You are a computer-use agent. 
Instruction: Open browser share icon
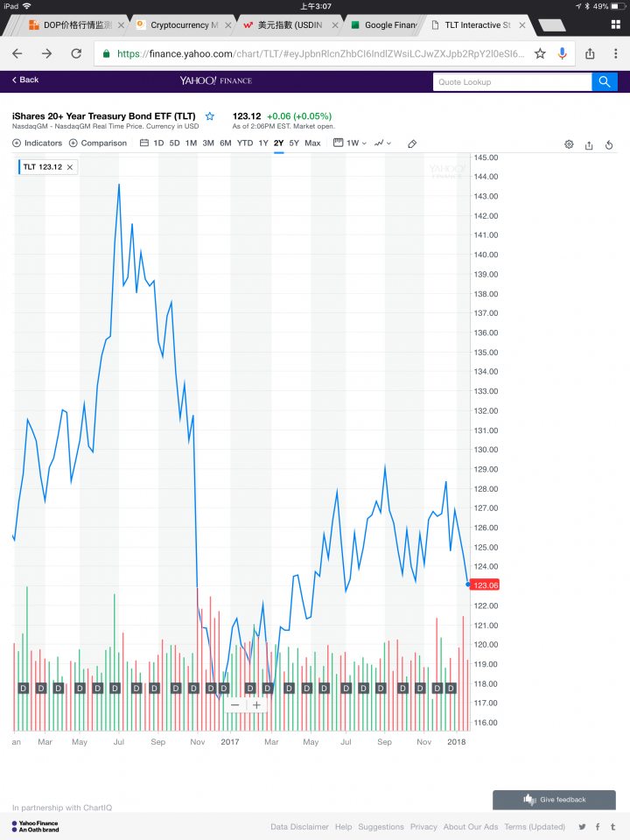[590, 53]
